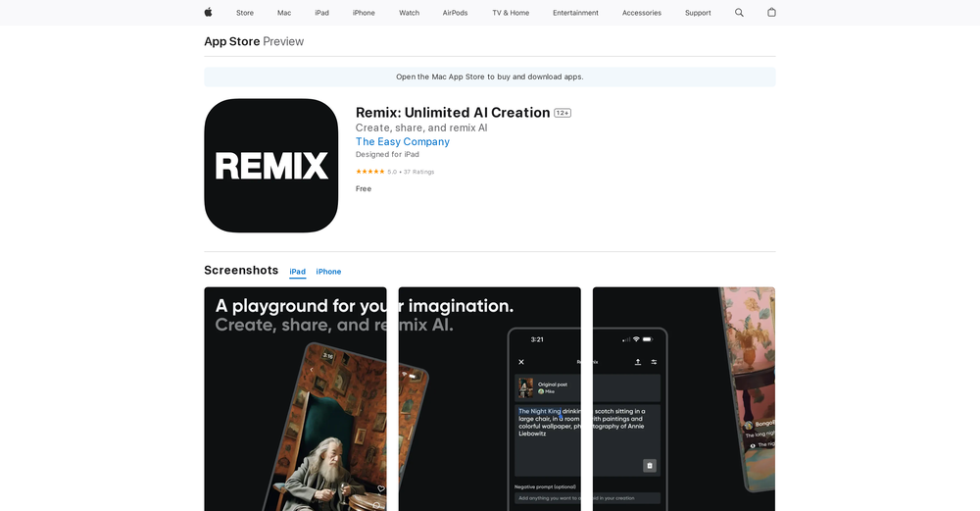Select the iPad screenshots tab
Screen dimensions: 980x511
pyautogui.click(x=297, y=272)
